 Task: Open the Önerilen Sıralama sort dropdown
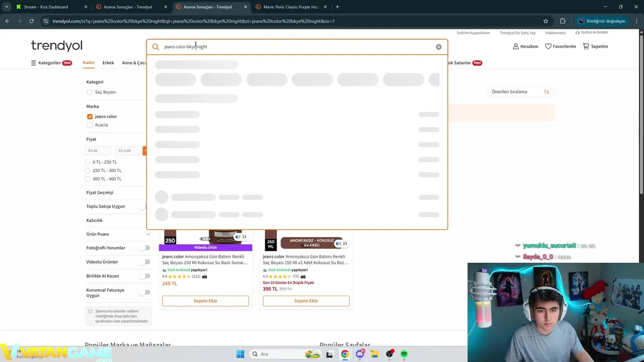(x=520, y=92)
